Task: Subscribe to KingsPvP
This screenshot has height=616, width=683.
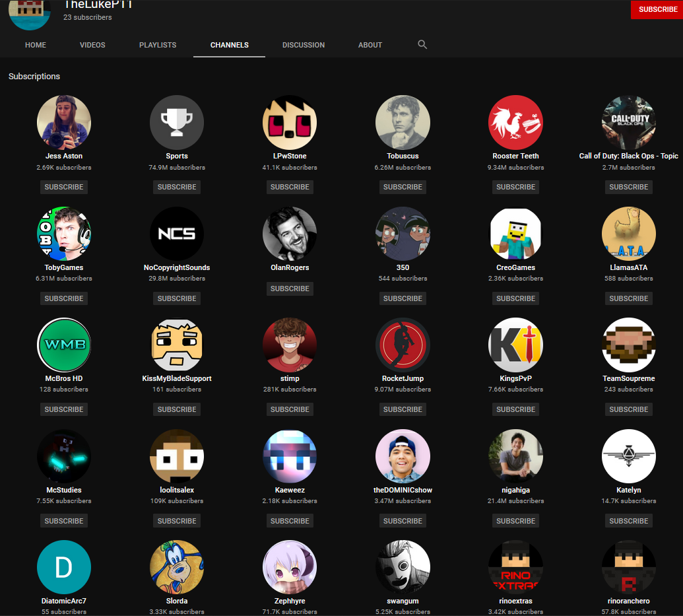Action: point(516,409)
